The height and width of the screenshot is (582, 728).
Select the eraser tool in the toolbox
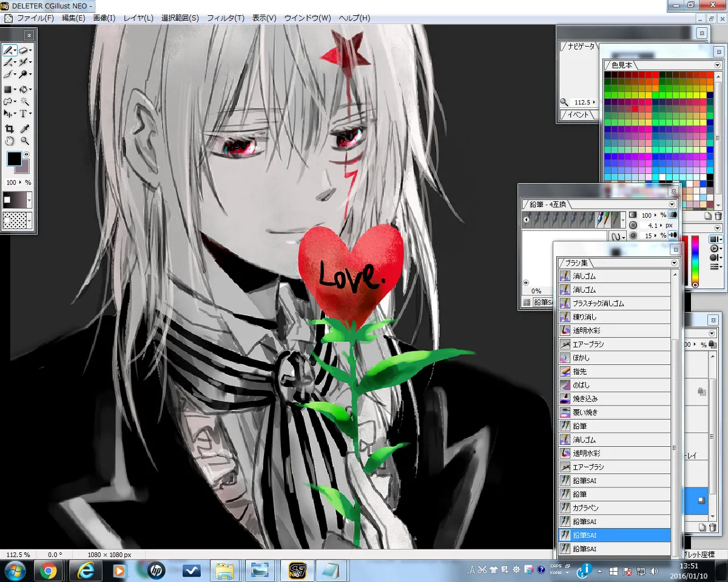click(x=24, y=50)
